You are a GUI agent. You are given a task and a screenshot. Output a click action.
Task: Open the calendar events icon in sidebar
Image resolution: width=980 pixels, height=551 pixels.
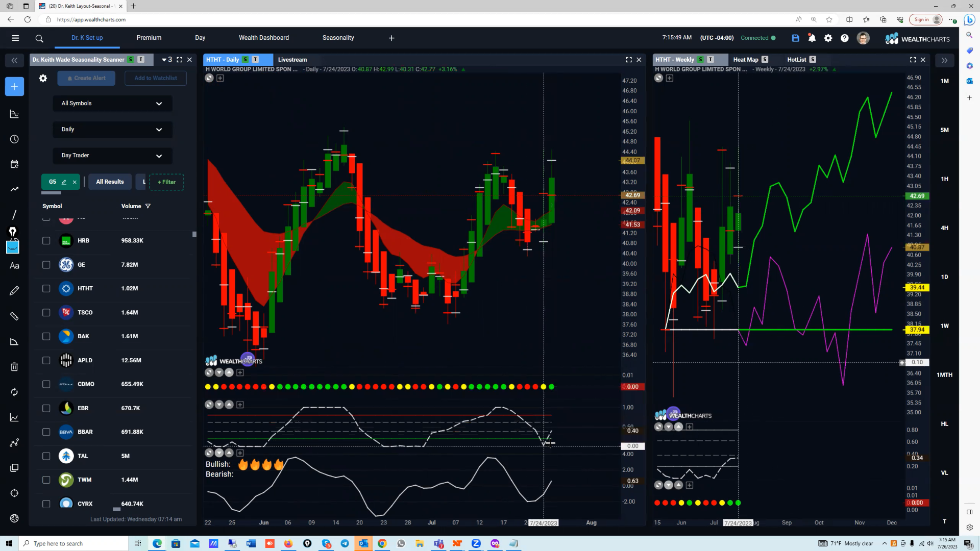click(x=14, y=164)
